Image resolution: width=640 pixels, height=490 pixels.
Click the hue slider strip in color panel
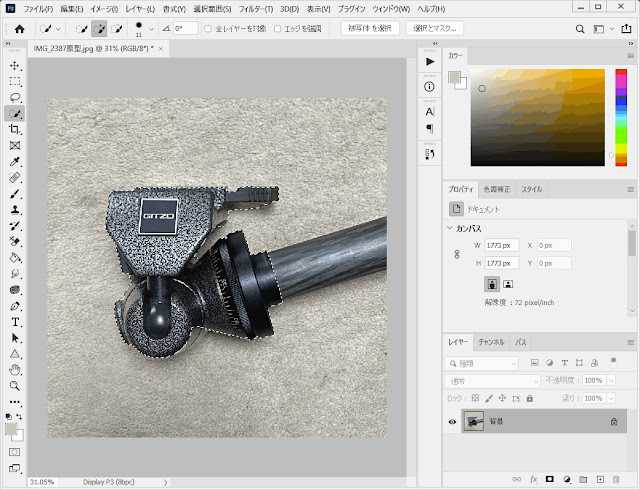[621, 117]
